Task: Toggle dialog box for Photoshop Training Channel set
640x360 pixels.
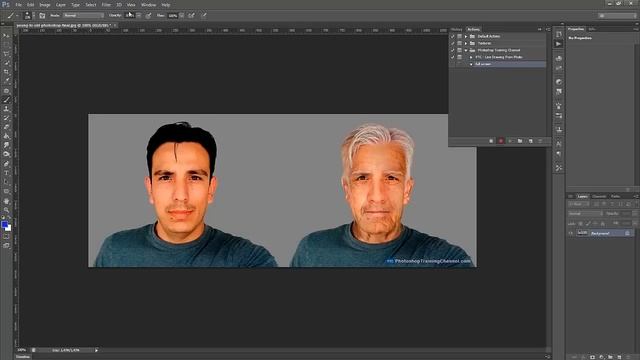Action: coord(460,50)
